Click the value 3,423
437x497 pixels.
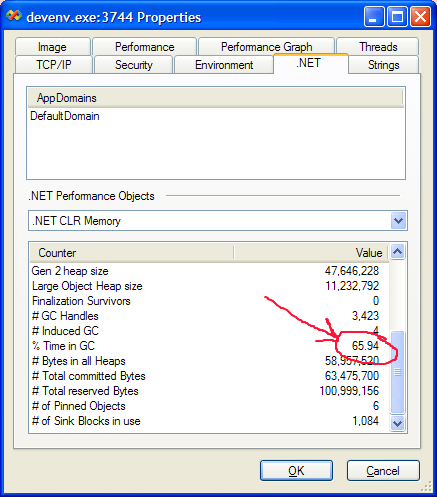point(365,316)
